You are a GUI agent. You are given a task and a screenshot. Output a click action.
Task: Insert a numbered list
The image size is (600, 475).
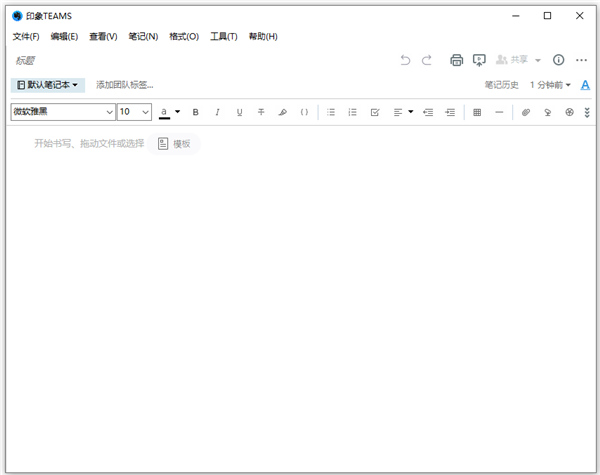pos(352,112)
